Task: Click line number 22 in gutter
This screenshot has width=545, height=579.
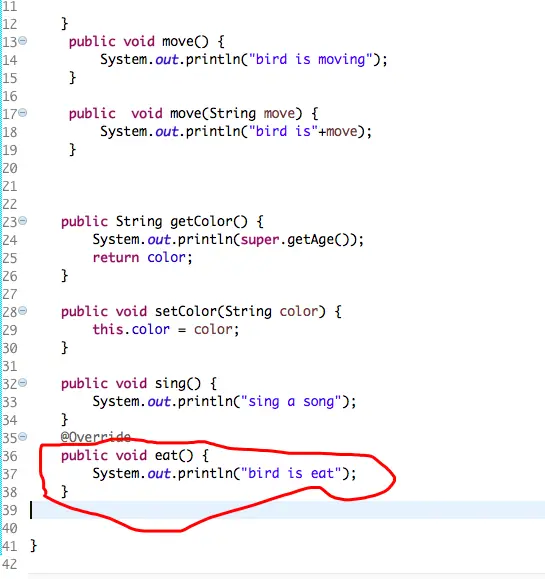Action: coord(10,204)
